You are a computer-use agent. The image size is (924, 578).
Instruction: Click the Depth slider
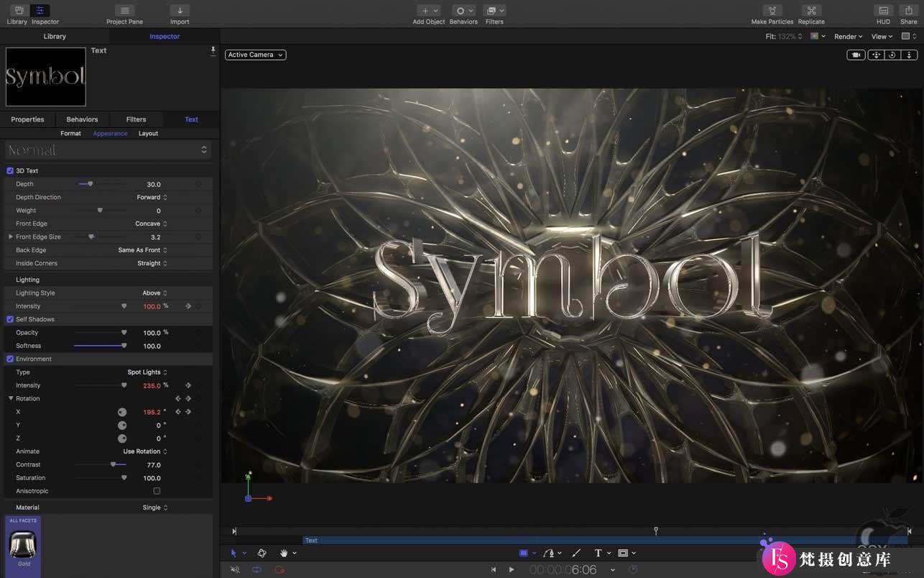coord(101,184)
